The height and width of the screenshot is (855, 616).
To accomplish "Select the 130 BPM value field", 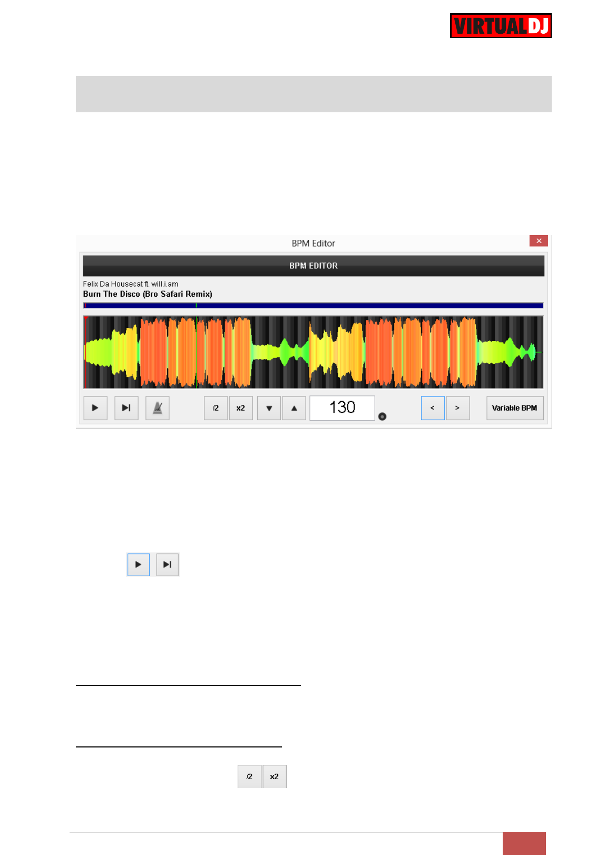I will (x=342, y=408).
